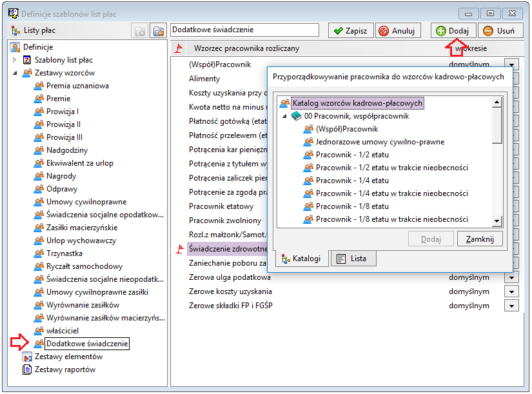The image size is (532, 394).
Task: Click the catalog list scrollbar thumb
Action: coord(497,125)
